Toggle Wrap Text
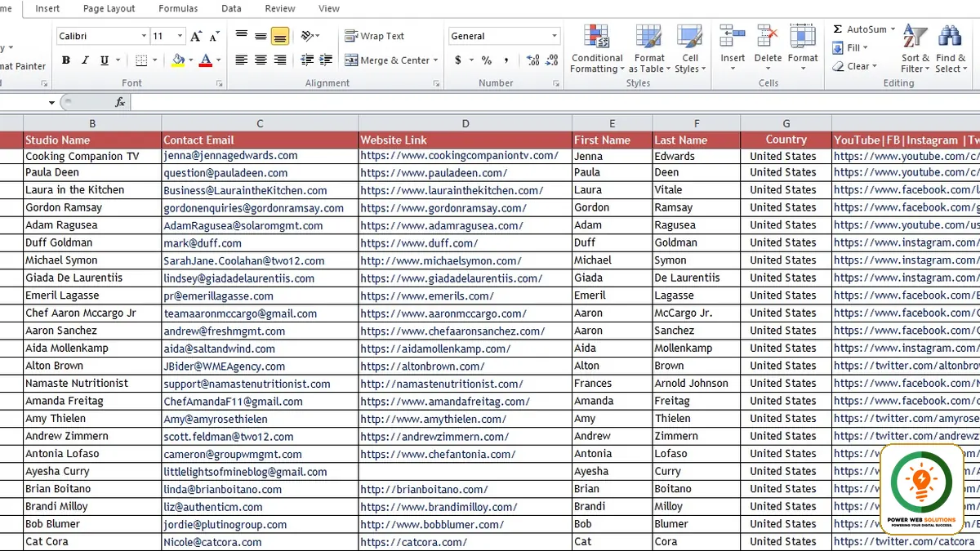The width and height of the screenshot is (980, 551). [x=374, y=36]
